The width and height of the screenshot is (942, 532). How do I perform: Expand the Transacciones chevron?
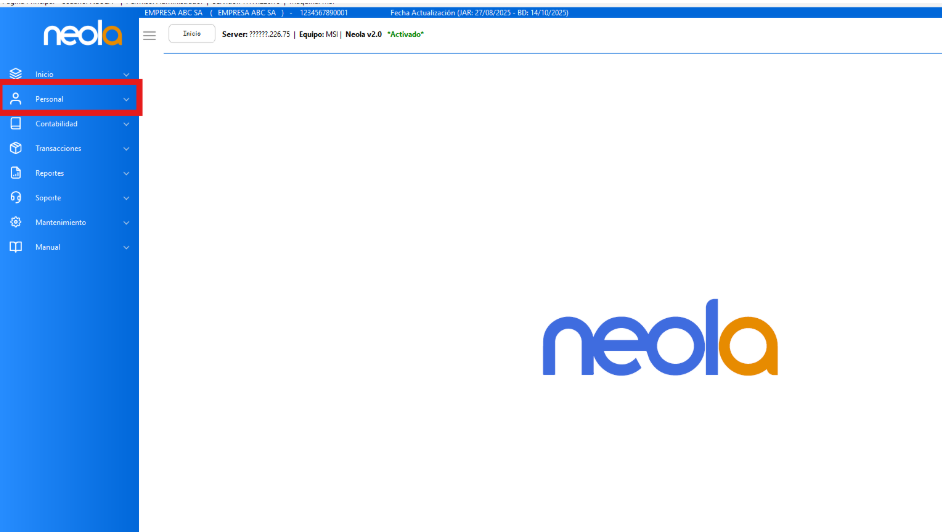126,149
